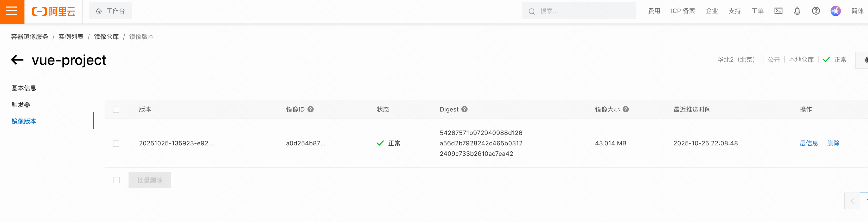Image resolution: width=868 pixels, height=222 pixels.
Task: Open 层信息 for the image version
Action: pos(809,143)
